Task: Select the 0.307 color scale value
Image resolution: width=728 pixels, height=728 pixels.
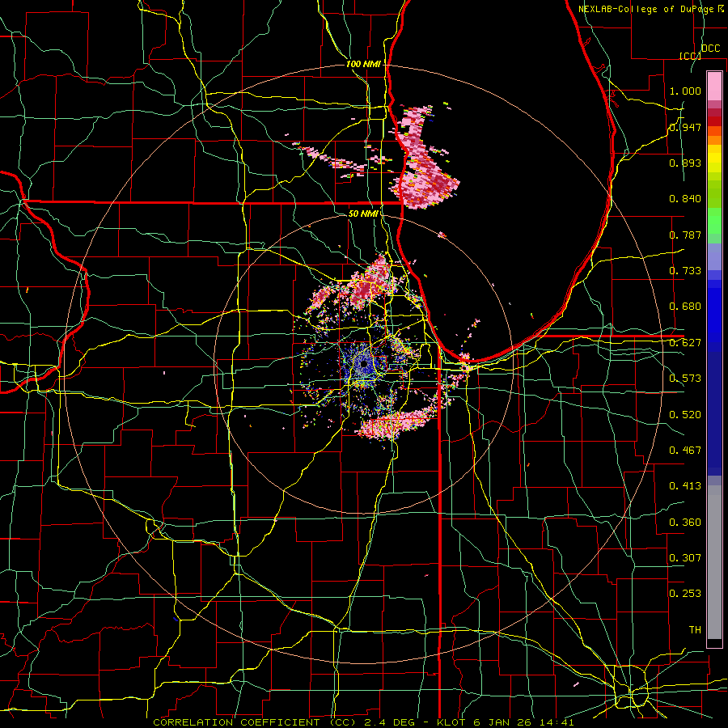Action: [x=685, y=557]
